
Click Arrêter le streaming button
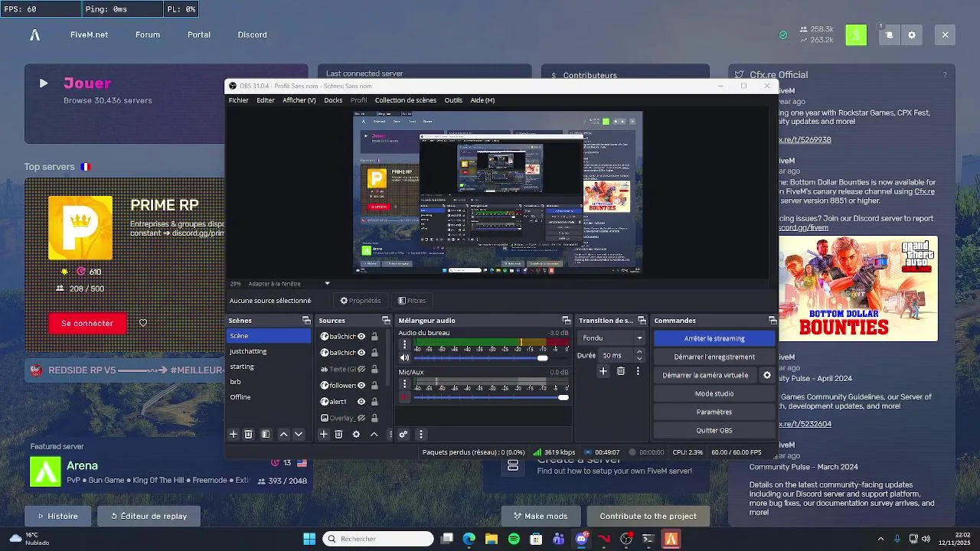(714, 338)
